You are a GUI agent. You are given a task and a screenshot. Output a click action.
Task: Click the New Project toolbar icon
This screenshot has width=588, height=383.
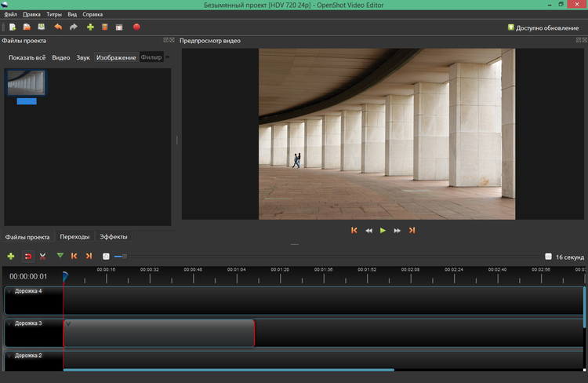pos(13,27)
